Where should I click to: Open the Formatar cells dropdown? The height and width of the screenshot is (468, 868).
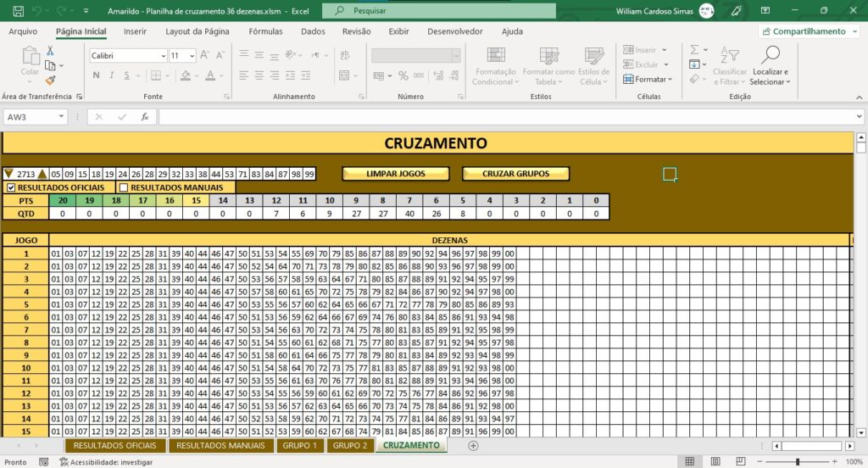pyautogui.click(x=670, y=79)
